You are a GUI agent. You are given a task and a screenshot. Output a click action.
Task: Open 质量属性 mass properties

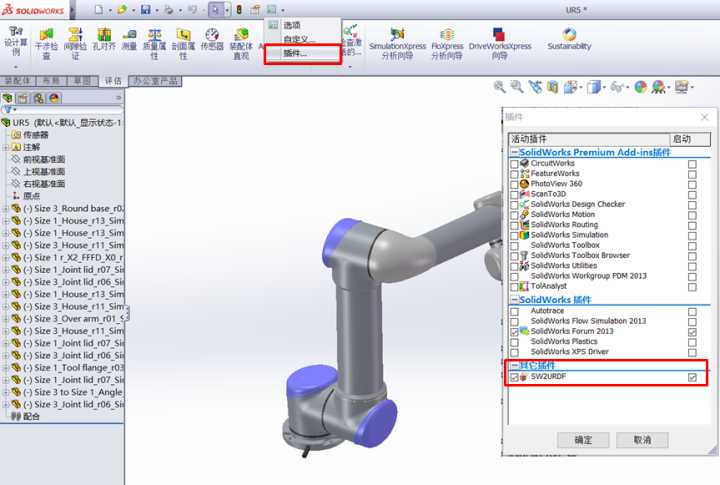point(154,44)
